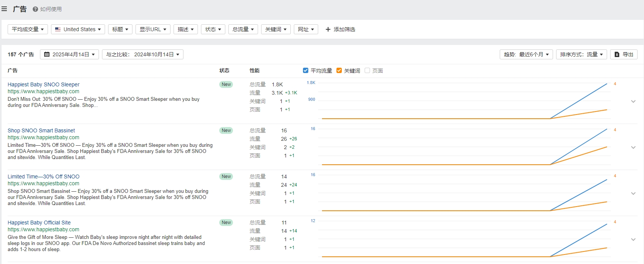Open the 排序方式 流量 dropdown
The image size is (644, 264).
tap(582, 54)
